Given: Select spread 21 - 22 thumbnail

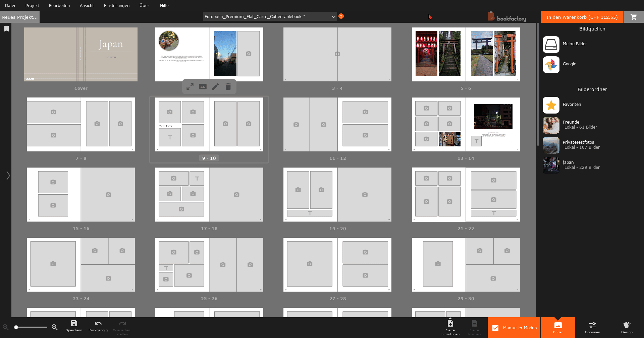Looking at the screenshot, I should pyautogui.click(x=466, y=195).
